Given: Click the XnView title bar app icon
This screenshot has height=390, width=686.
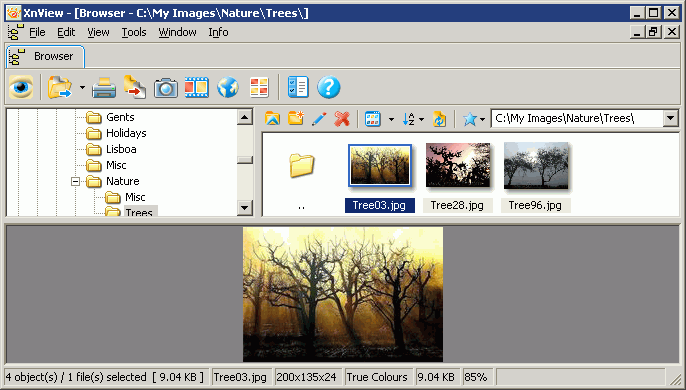Looking at the screenshot, I should click(x=14, y=13).
